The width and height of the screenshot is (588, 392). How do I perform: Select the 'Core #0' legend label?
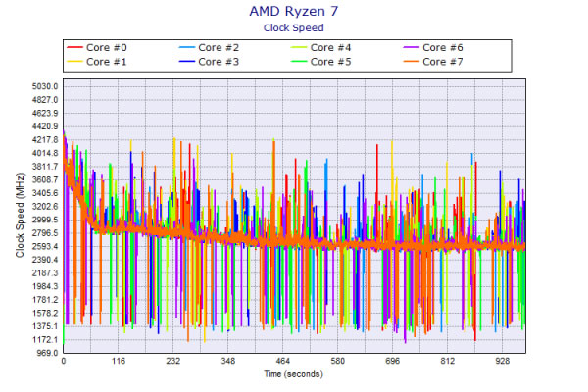pos(107,48)
